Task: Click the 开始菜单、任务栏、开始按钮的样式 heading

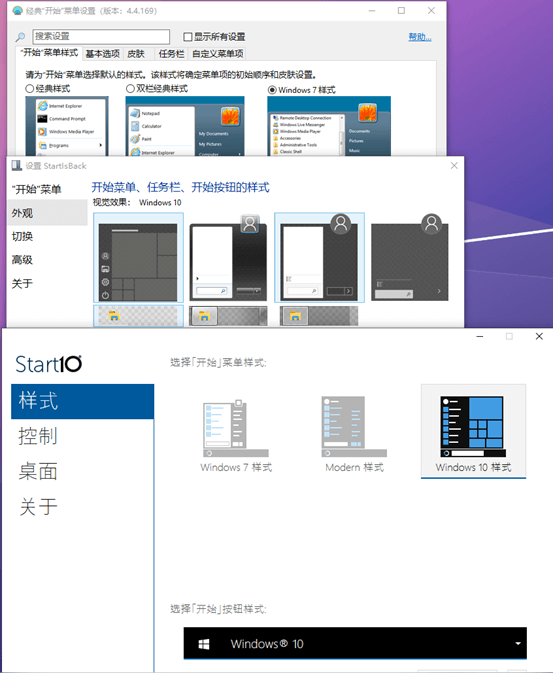Action: (x=180, y=187)
